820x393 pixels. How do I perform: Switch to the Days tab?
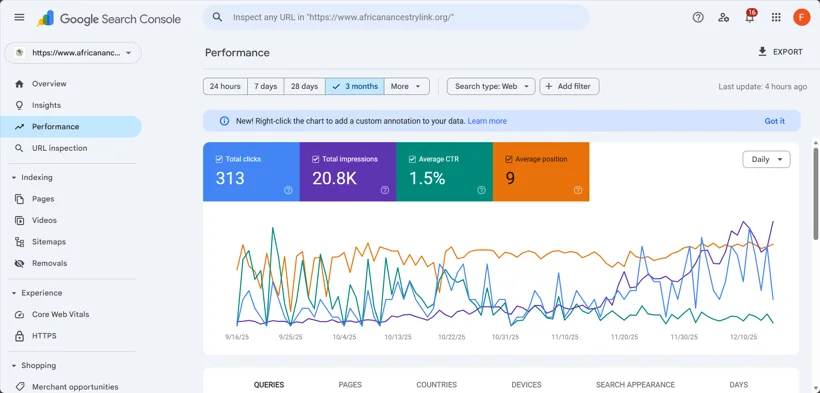pyautogui.click(x=738, y=385)
